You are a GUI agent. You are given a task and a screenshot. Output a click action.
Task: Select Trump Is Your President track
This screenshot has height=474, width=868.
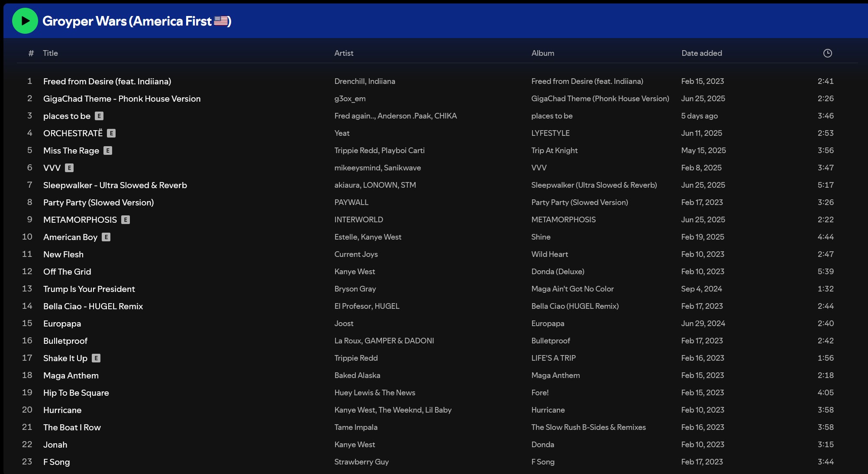coord(89,289)
